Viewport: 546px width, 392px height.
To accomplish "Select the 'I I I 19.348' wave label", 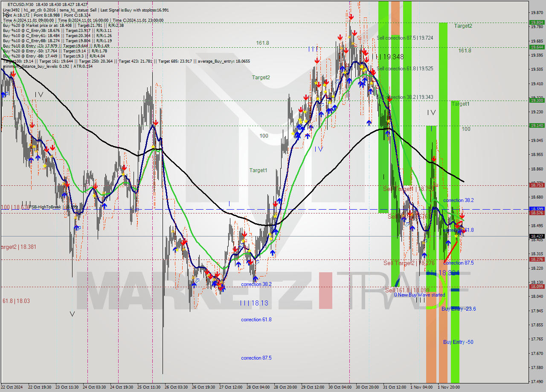I will pyautogui.click(x=387, y=57).
